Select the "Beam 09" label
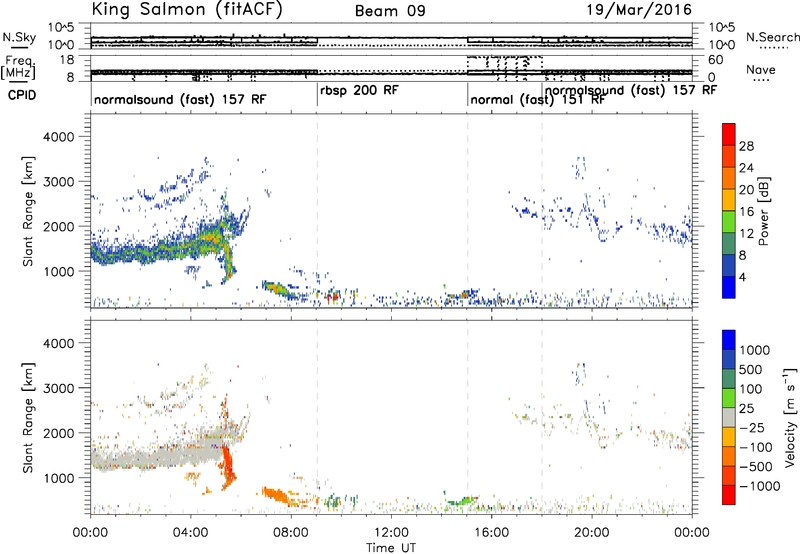Image resolution: width=800 pixels, height=554 pixels. point(390,11)
